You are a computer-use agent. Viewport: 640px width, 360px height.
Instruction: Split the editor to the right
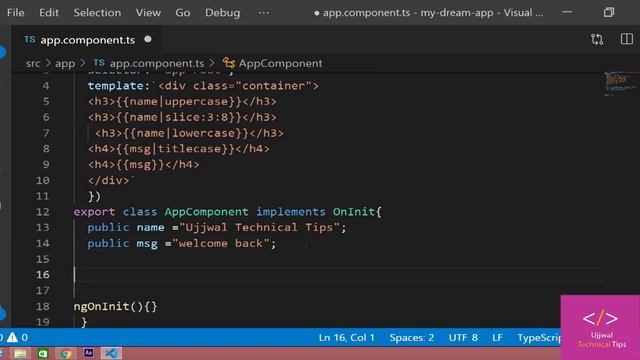(627, 39)
